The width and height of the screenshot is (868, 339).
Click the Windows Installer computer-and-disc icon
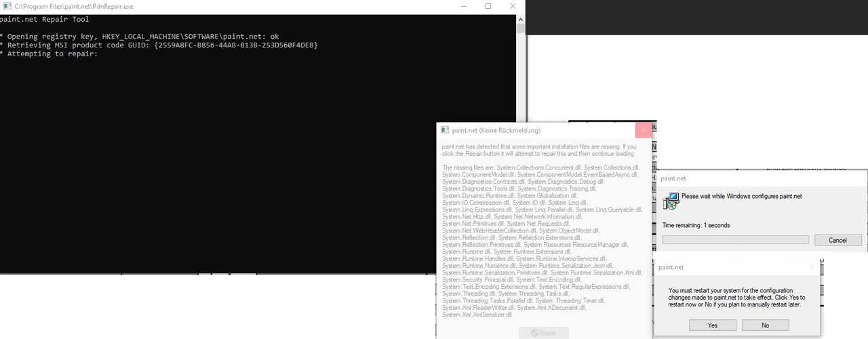671,201
